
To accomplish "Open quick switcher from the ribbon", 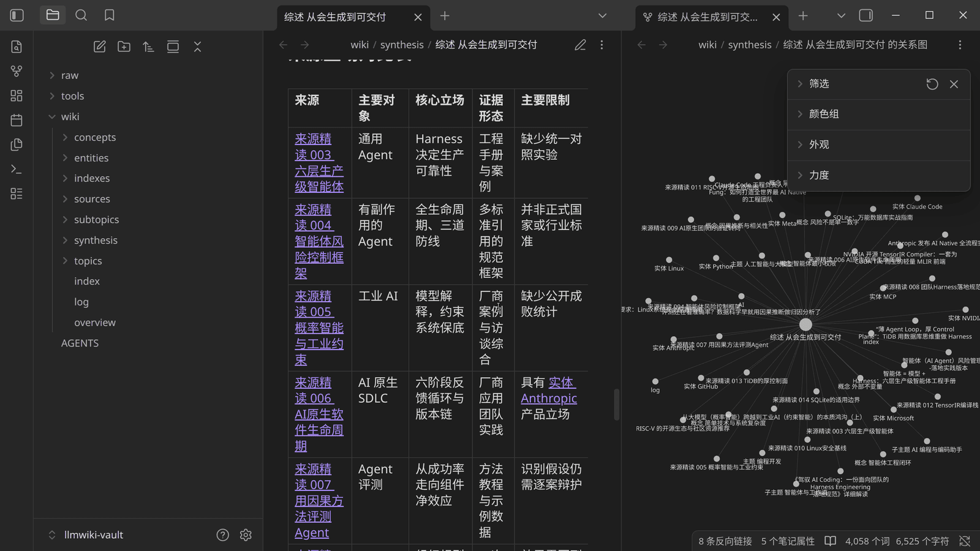I will tap(17, 47).
